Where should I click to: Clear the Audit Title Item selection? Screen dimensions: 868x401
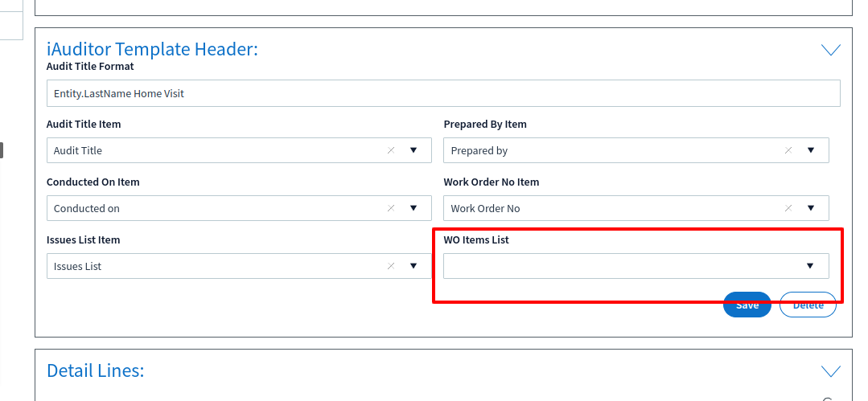[x=391, y=150]
